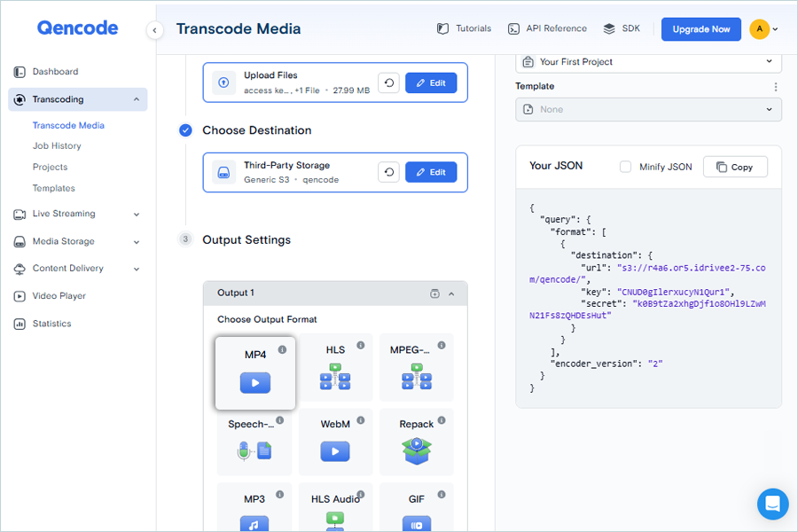The height and width of the screenshot is (532, 798).
Task: Open the Your First Project dropdown
Action: pyautogui.click(x=648, y=62)
